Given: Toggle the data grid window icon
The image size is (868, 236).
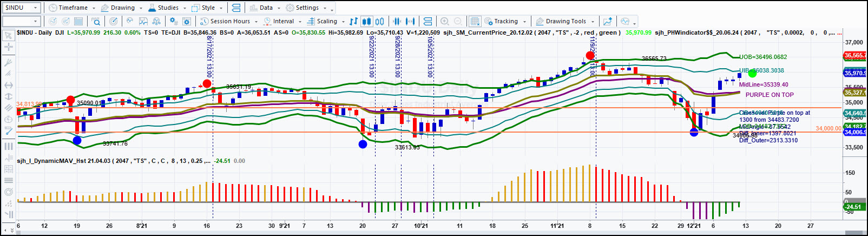Looking at the screenshot, I should [x=475, y=21].
